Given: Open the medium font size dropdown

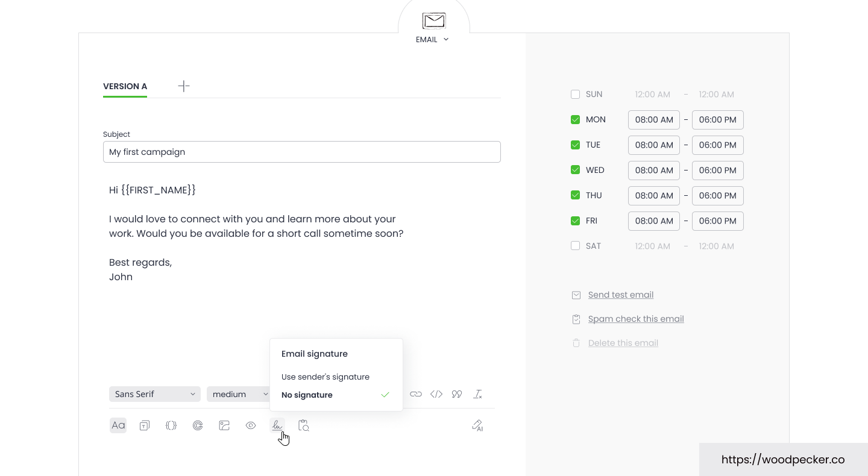Looking at the screenshot, I should (x=239, y=394).
